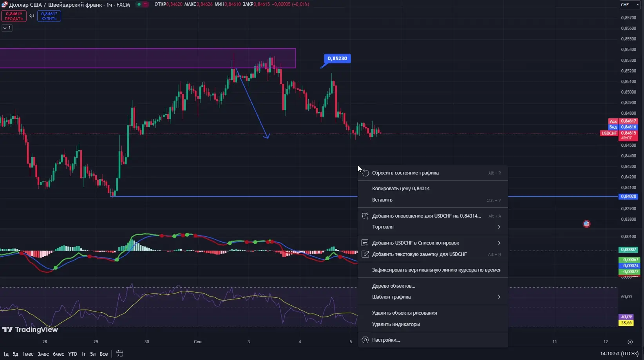The width and height of the screenshot is (644, 360).
Task: Open the CHF currency dropdown
Action: point(630,5)
